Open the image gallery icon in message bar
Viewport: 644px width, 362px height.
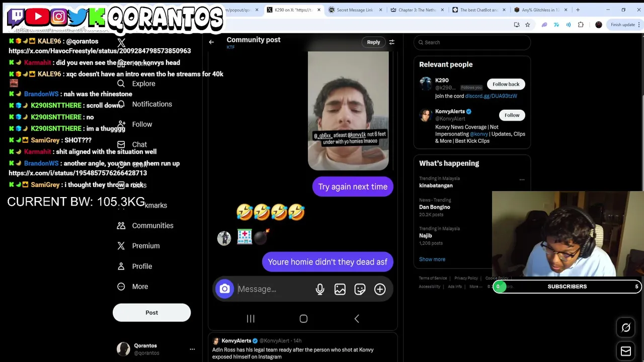point(340,289)
